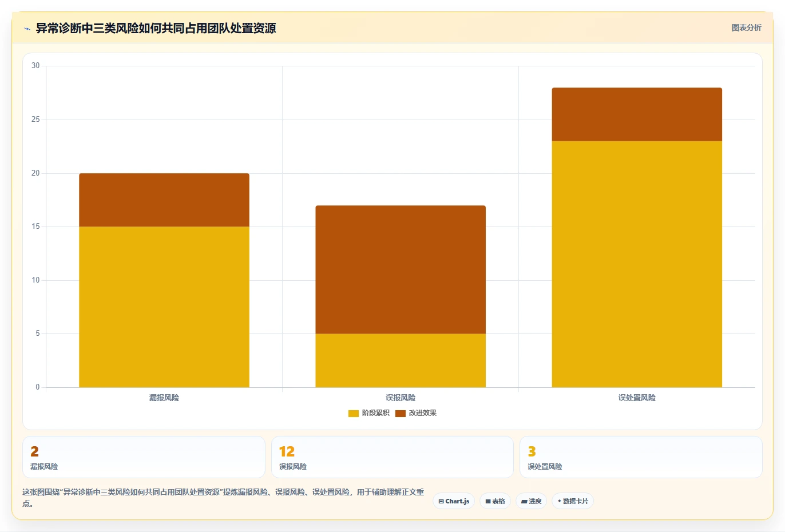Toggle the 阶段累积 legend swatch
Image resolution: width=785 pixels, height=532 pixels.
354,413
